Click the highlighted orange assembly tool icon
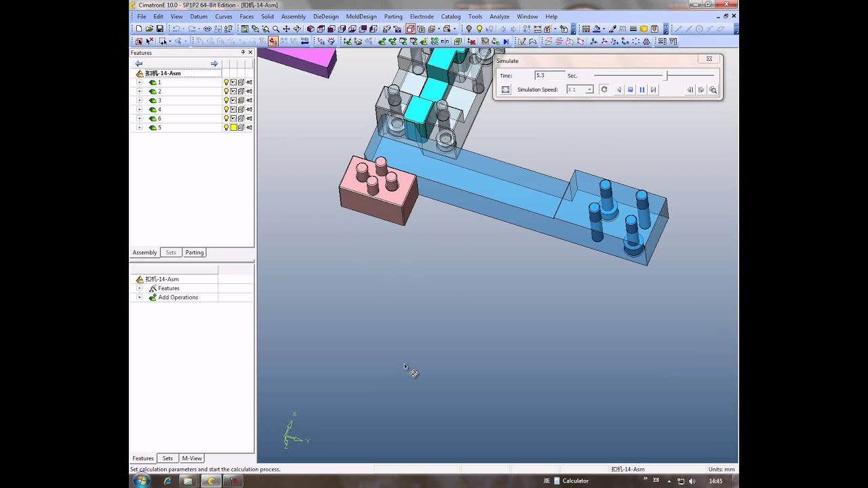 point(273,41)
